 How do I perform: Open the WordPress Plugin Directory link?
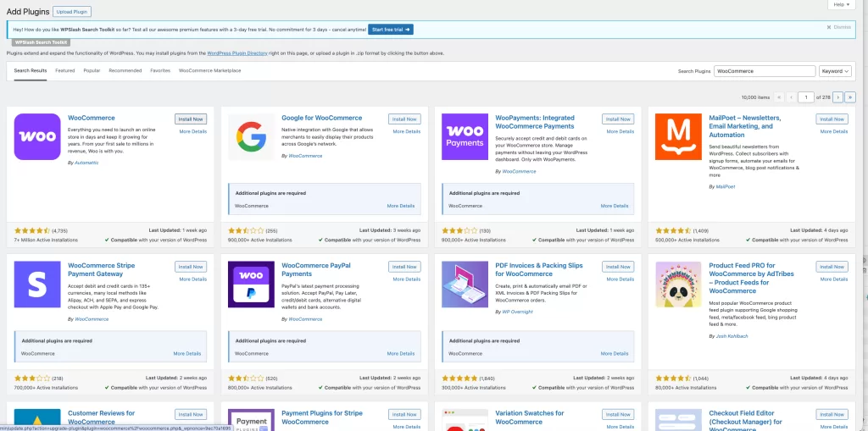click(237, 53)
